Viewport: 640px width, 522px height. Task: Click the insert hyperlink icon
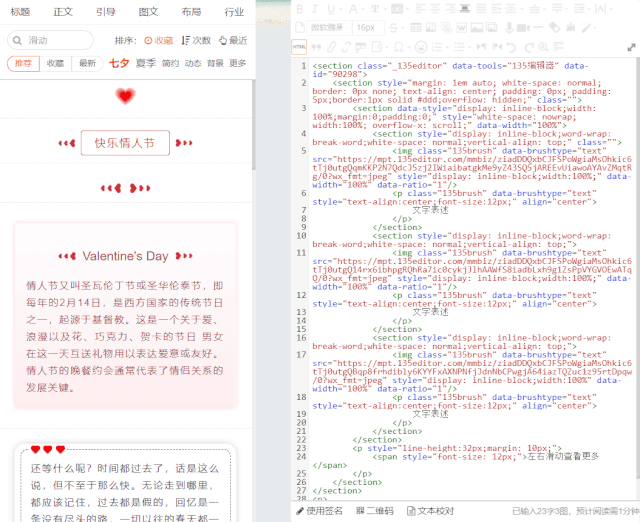(331, 47)
